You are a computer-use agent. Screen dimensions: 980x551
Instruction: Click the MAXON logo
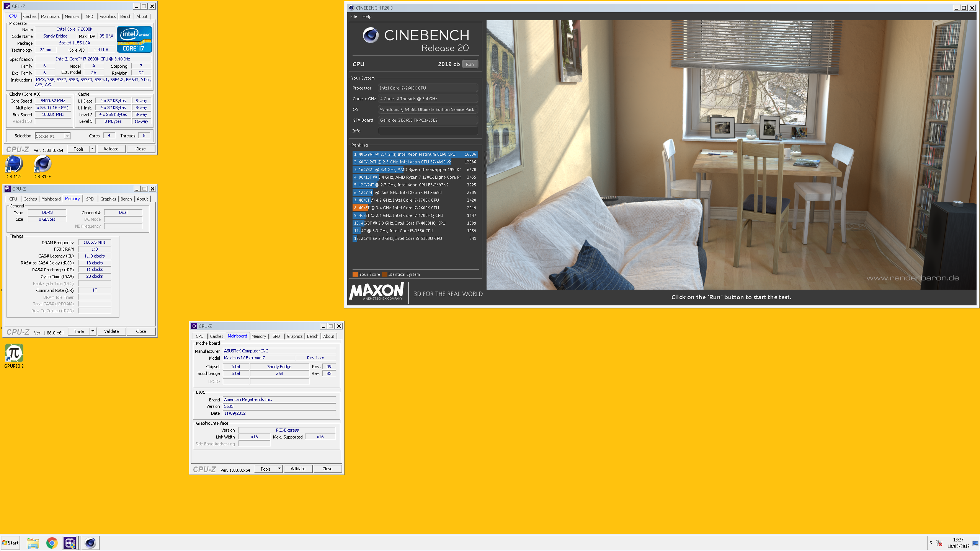point(376,292)
